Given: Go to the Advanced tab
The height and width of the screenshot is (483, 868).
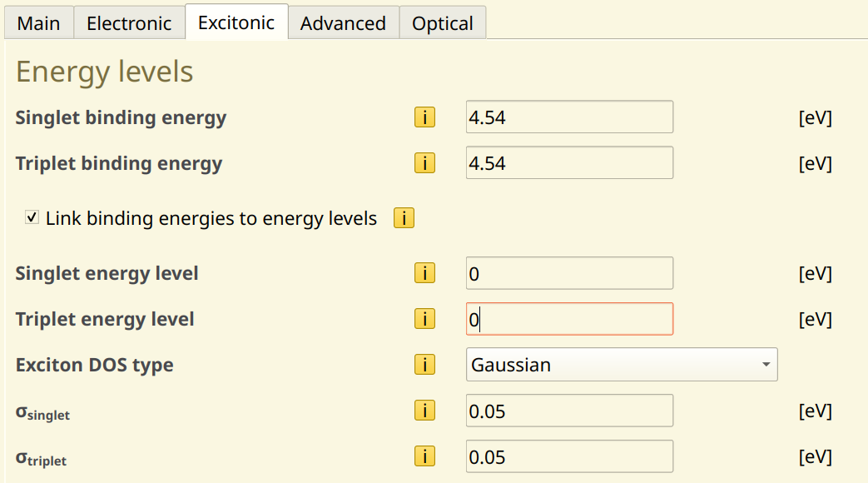Looking at the screenshot, I should point(343,23).
